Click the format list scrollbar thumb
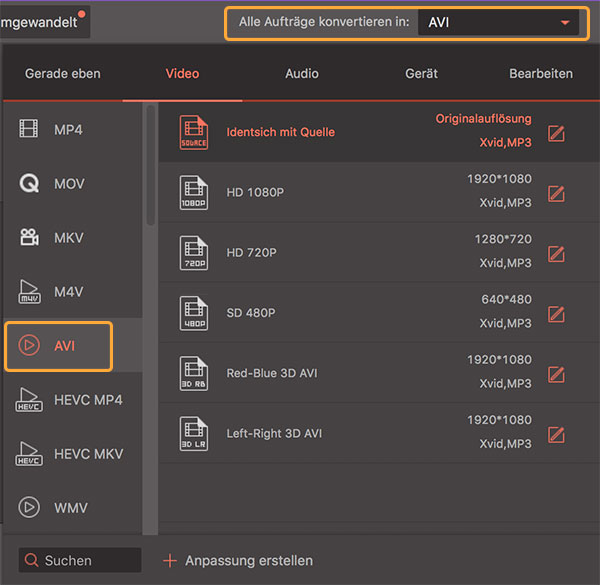 point(151,165)
